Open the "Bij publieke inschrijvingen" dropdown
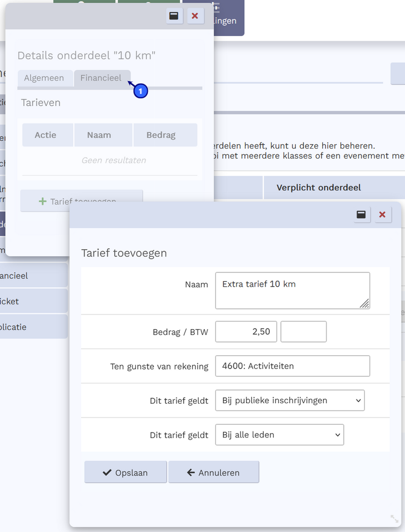 pyautogui.click(x=290, y=401)
